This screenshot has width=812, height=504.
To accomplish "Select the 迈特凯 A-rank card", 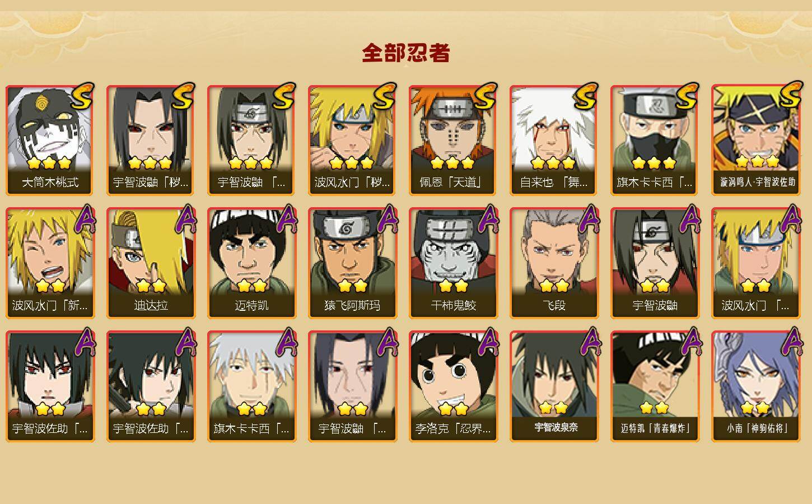I will click(x=251, y=263).
